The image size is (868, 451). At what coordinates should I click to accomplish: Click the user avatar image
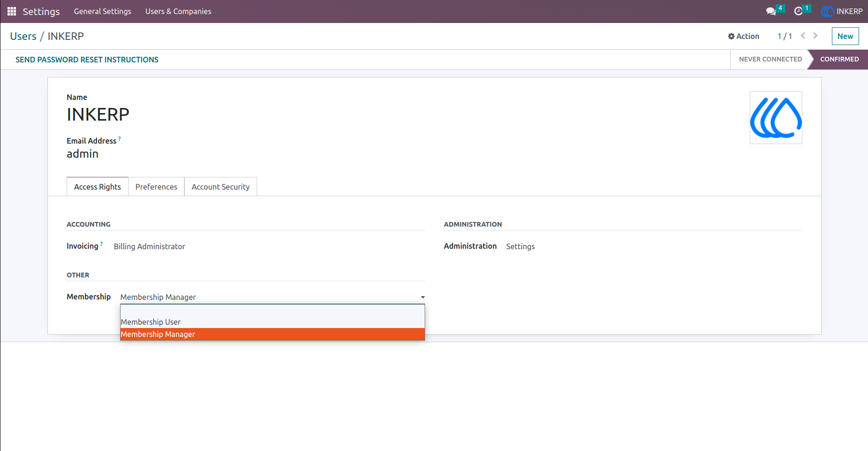click(x=776, y=118)
